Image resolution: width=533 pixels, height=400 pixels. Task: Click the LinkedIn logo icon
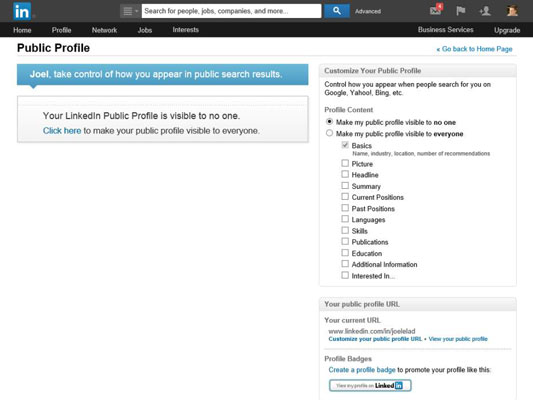point(22,11)
